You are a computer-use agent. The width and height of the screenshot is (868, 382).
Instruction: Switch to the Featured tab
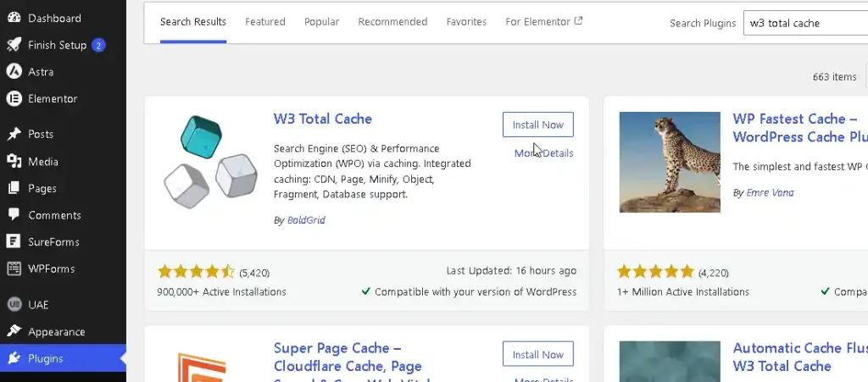(265, 22)
